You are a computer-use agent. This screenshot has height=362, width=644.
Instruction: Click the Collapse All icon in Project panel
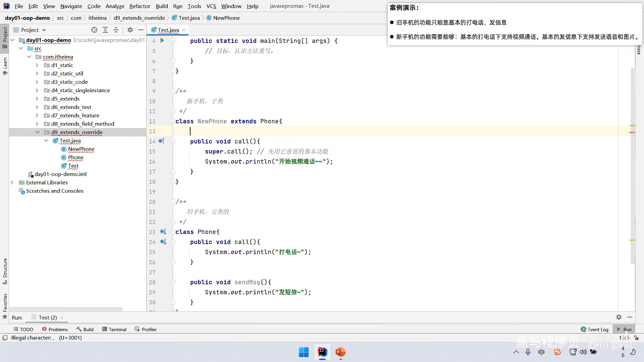pos(116,30)
